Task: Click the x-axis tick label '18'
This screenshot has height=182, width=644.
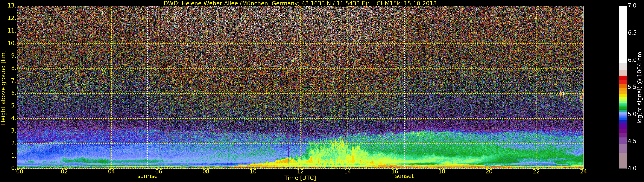Action: 442,172
